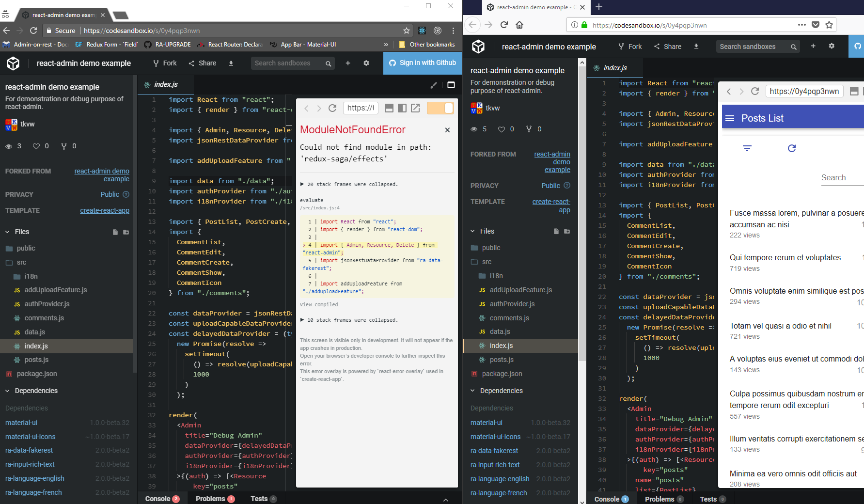Click the refresh icon in the Posts List preview

pos(792,148)
